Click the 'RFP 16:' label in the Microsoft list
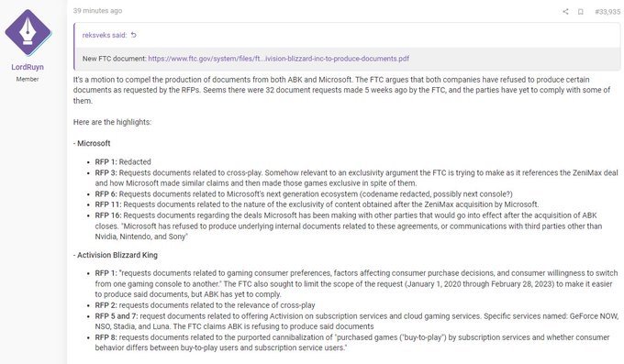624x364 pixels. coord(108,215)
